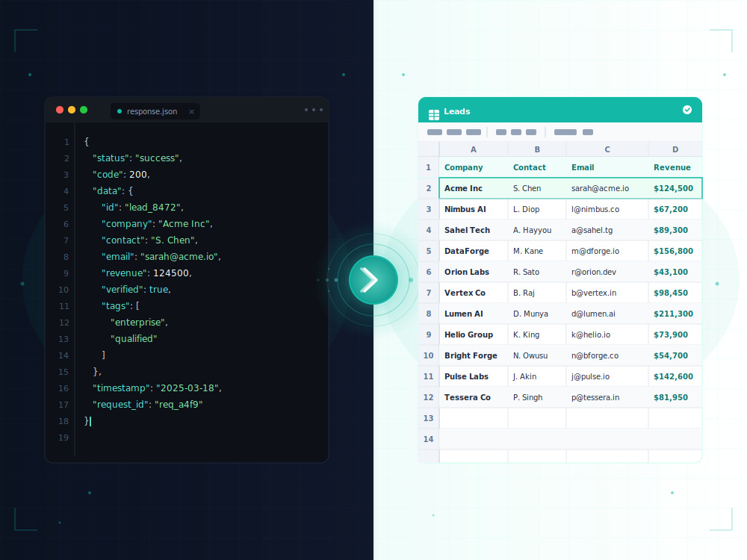Click first placeholder button in spreadsheet toolbar
Image resolution: width=747 pixels, height=560 pixels.
[435, 132]
